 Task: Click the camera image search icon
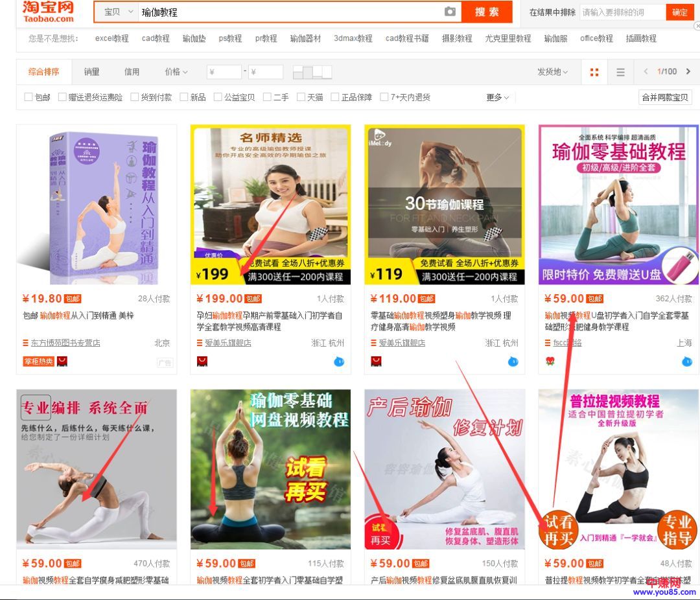tap(450, 12)
